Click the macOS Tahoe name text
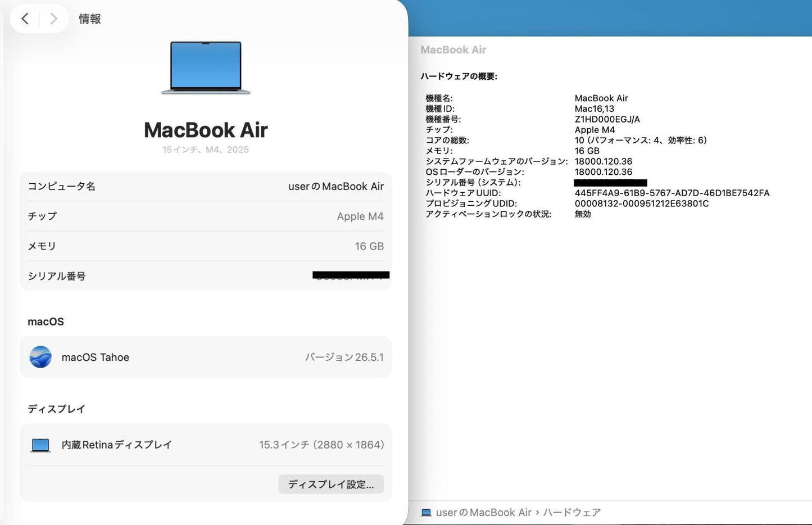Image resolution: width=812 pixels, height=525 pixels. click(x=96, y=357)
